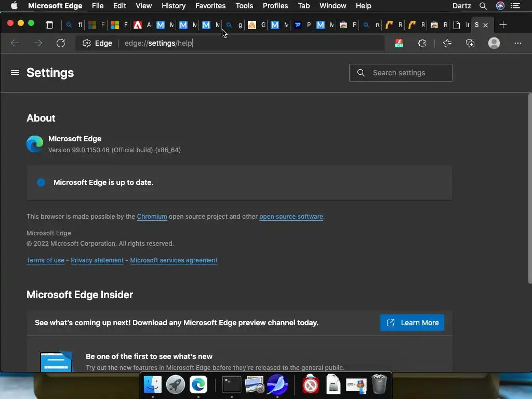
Task: Open the red no-sign app in Dock
Action: pos(311,384)
